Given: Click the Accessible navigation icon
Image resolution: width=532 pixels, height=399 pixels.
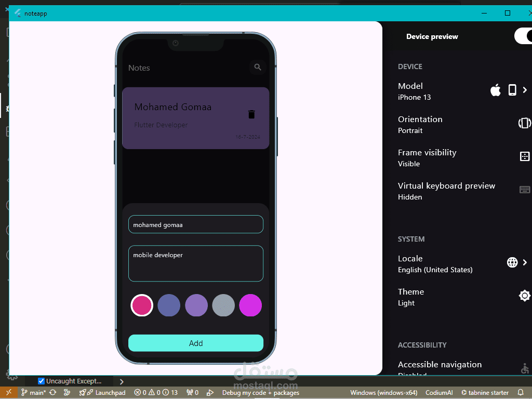Looking at the screenshot, I should [x=525, y=368].
